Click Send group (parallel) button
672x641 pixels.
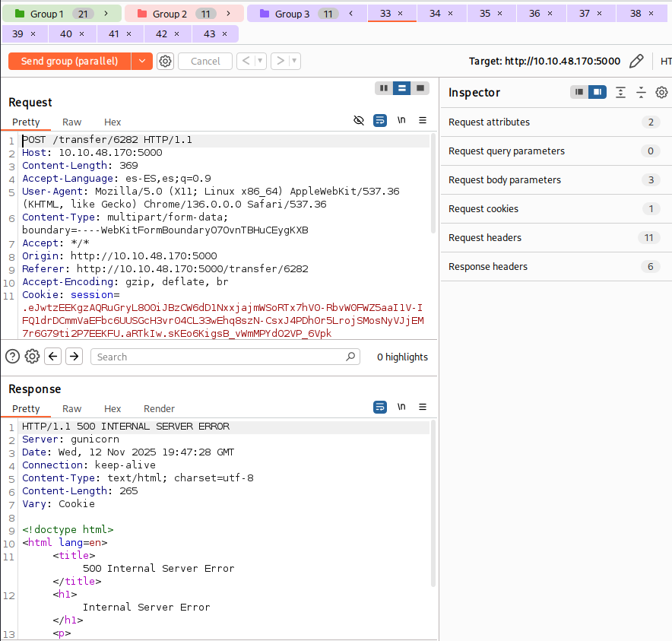click(69, 62)
